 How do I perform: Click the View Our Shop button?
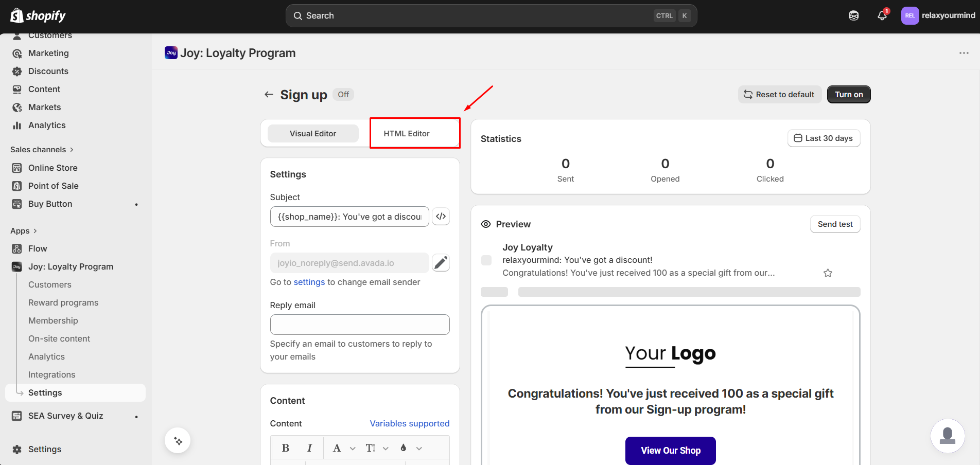(x=671, y=451)
